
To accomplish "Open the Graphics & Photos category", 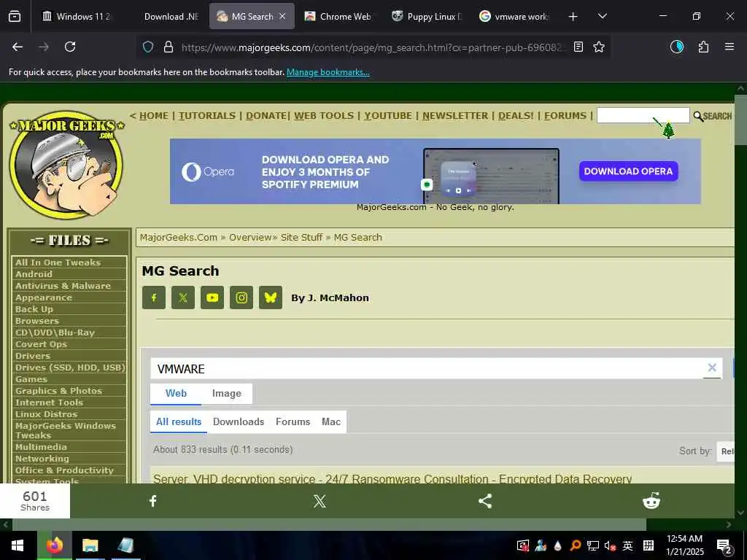I will click(x=58, y=391).
